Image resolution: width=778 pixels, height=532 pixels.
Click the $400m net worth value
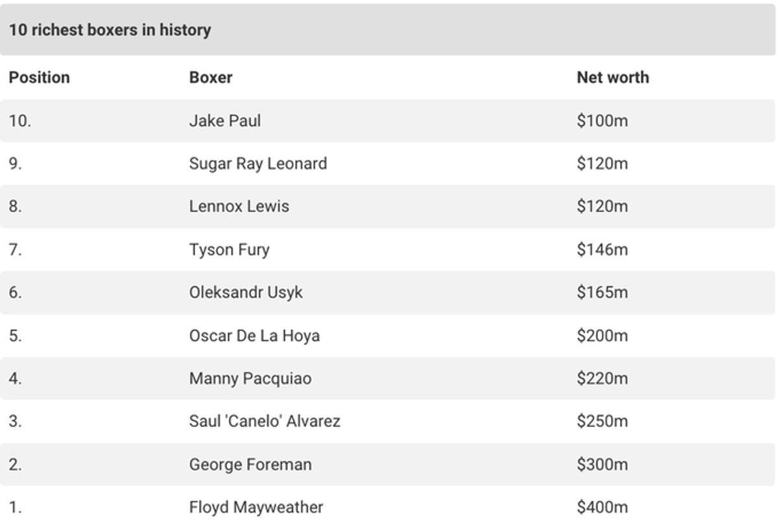pos(602,508)
